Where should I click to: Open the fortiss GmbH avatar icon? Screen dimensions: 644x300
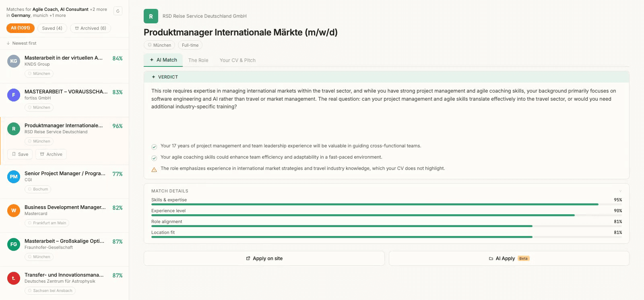tap(14, 95)
